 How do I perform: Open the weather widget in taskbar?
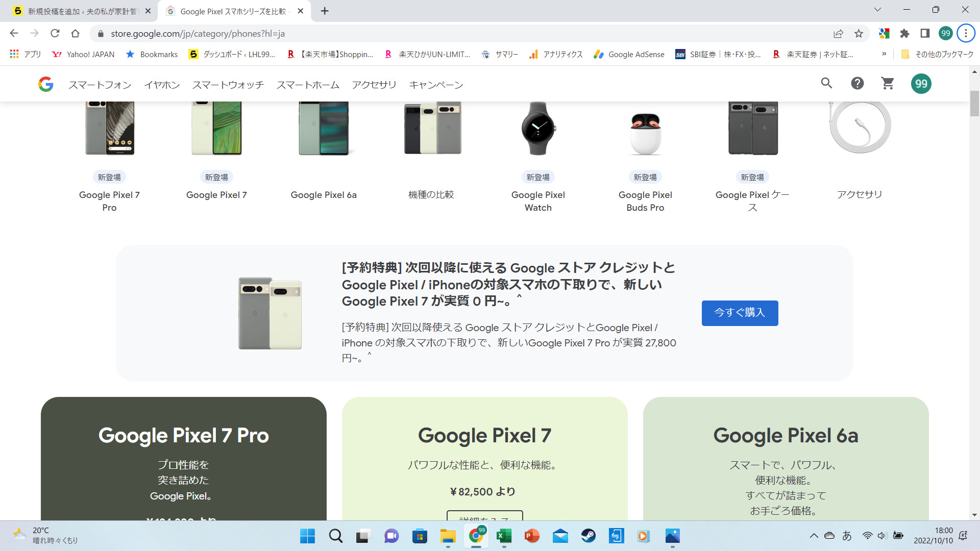click(46, 536)
